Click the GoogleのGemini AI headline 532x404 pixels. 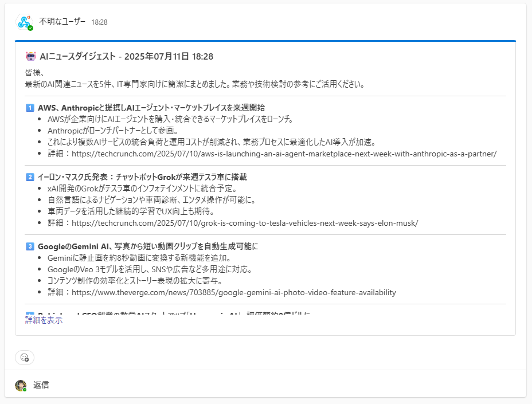148,246
